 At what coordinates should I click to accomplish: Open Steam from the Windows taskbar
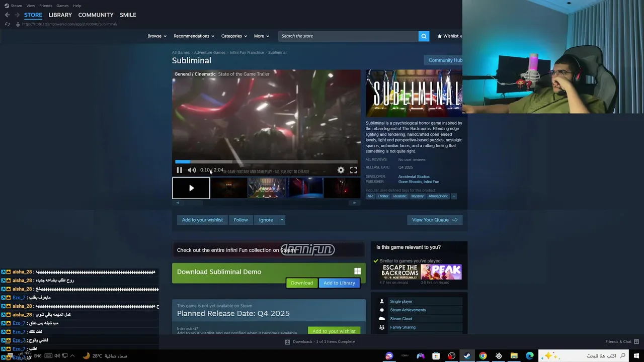point(467,356)
